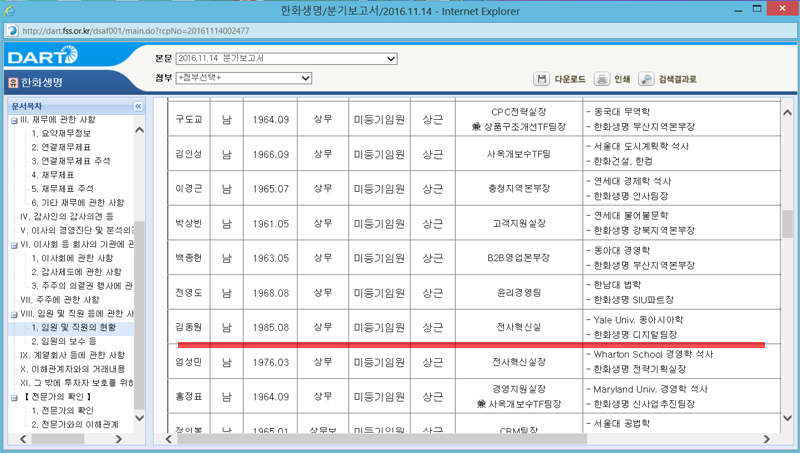This screenshot has height=453, width=800.
Task: Open 2. 전문가와의 이해관계
Action: click(75, 424)
